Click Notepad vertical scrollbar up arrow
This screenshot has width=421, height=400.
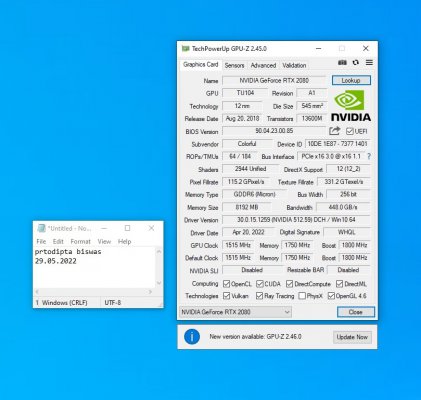[159, 252]
